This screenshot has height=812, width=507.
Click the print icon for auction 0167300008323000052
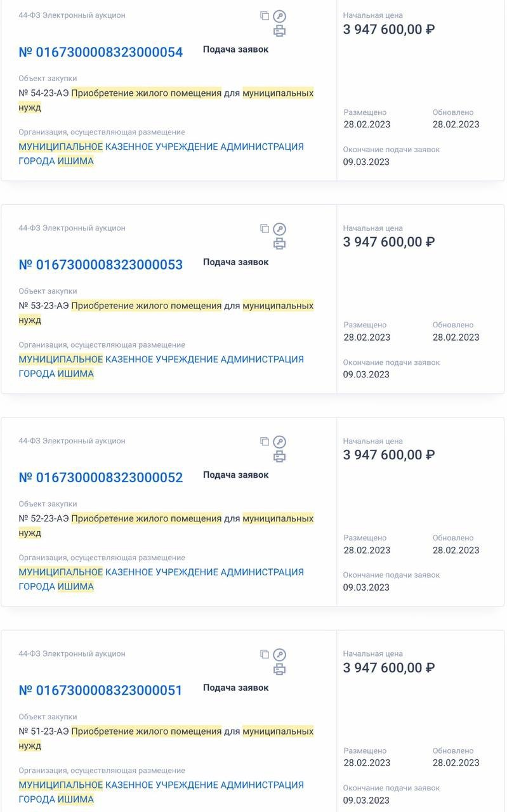coord(279,457)
